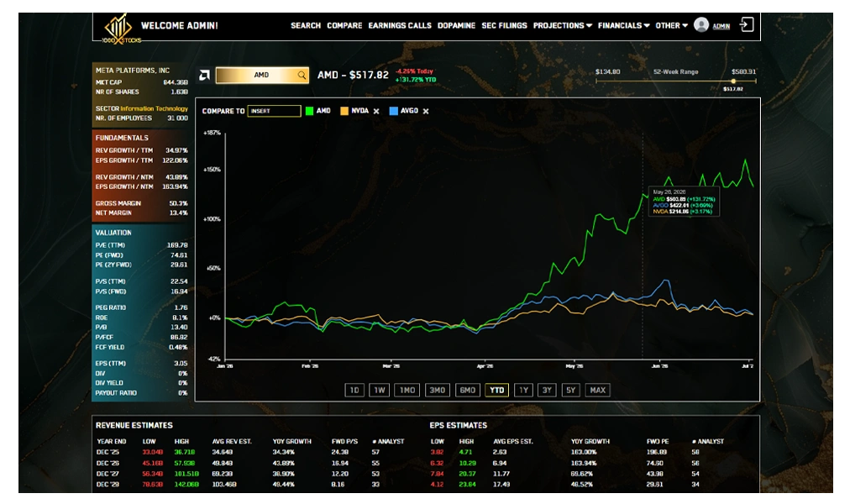Click the Avg EPS Est. value 17.49
The image size is (850, 504).
[x=501, y=485]
